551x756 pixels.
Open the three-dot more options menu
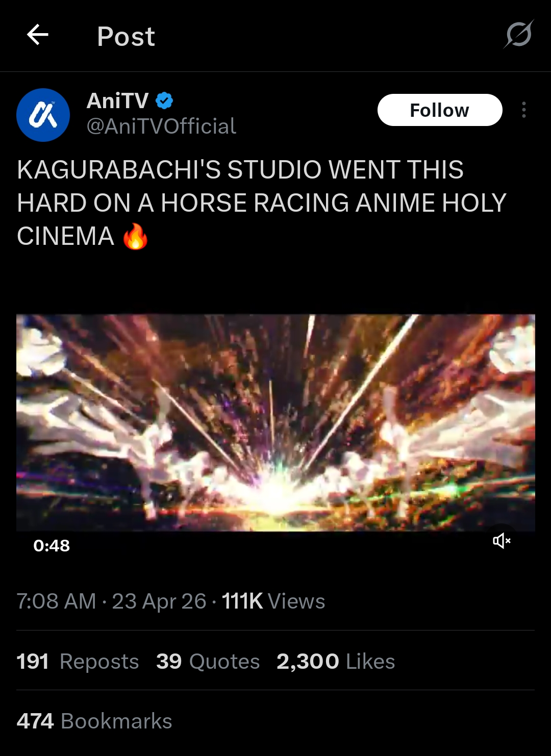point(524,110)
